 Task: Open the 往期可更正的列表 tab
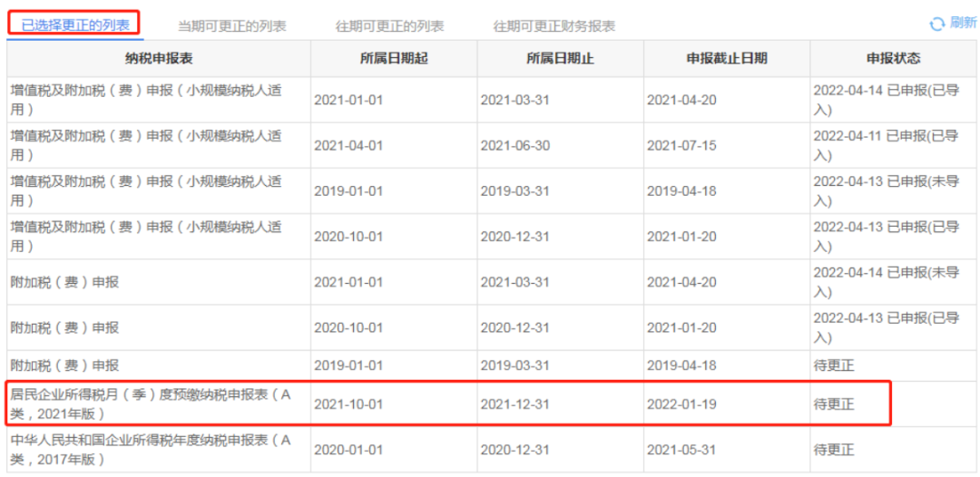(389, 27)
